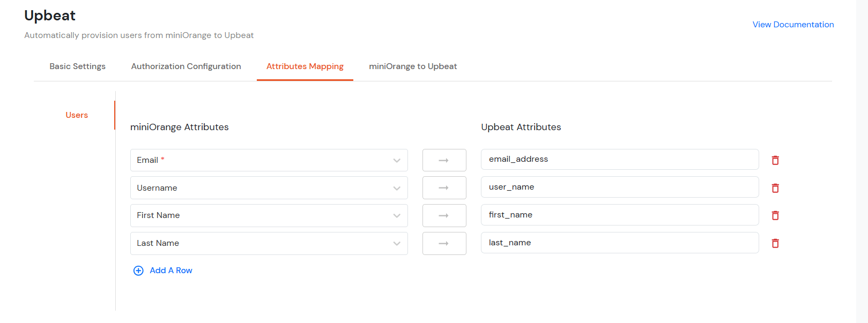Delete the first_name mapping row
This screenshot has width=868, height=323.
[x=775, y=215]
